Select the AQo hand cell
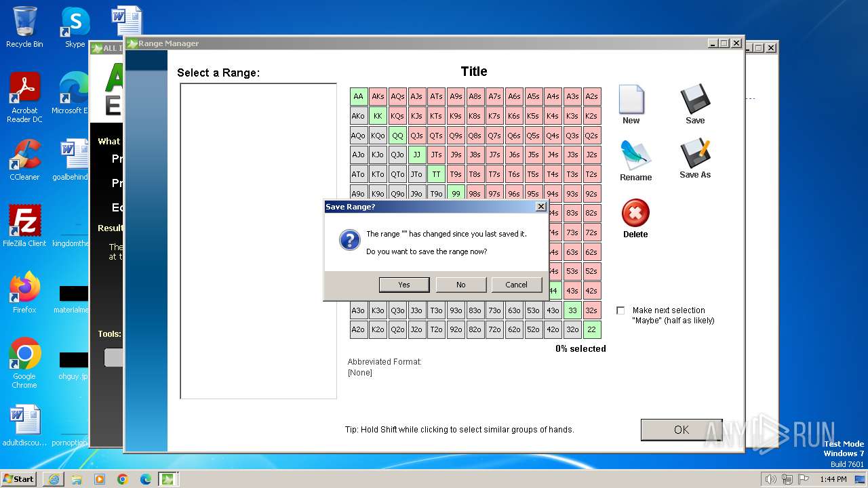Screen dimensions: 868x488 [359, 136]
